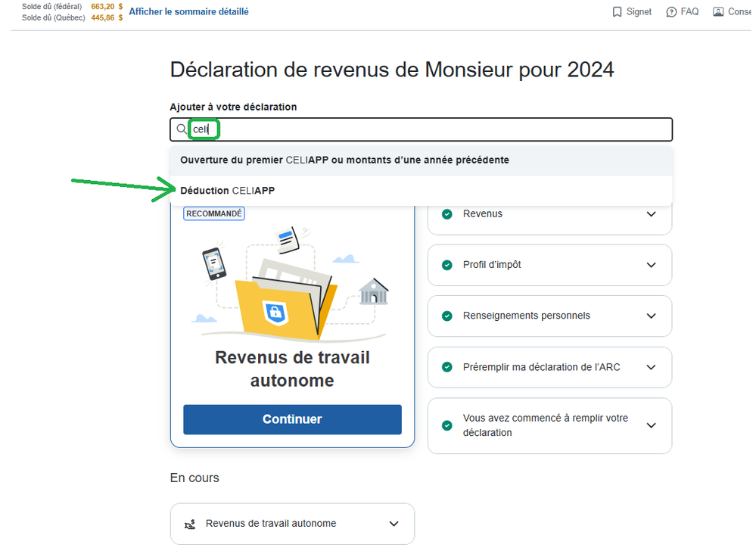The width and height of the screenshot is (756, 554).
Task: Click the advisor icon at top right
Action: click(x=718, y=12)
